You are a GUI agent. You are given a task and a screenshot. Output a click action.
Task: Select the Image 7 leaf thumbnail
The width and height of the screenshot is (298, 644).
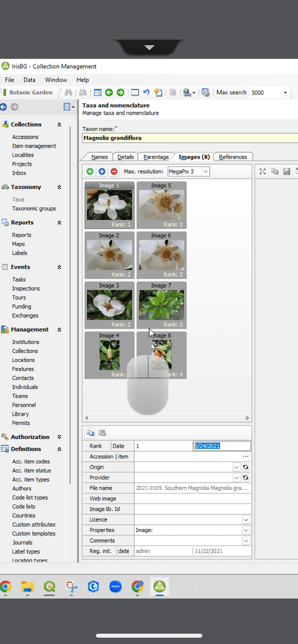pos(162,305)
